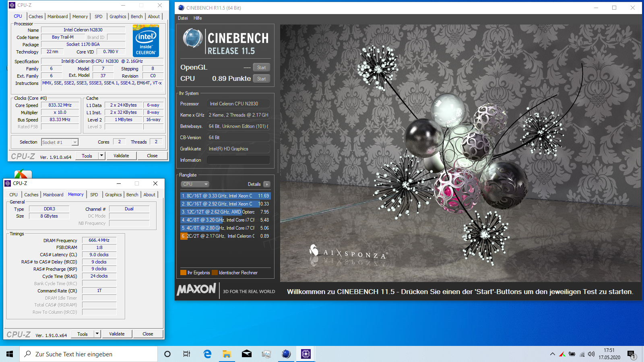644x362 pixels.
Task: Click the empty Information field in Cinebench
Action: [238, 160]
